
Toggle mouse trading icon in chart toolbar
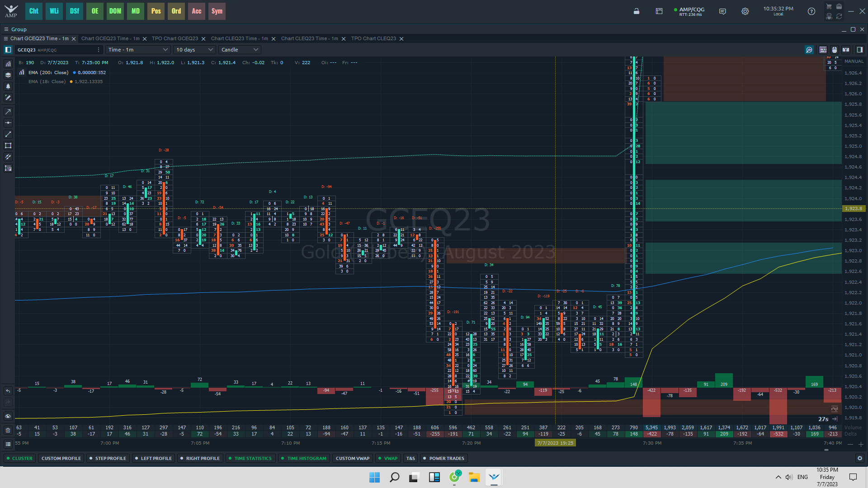click(835, 50)
